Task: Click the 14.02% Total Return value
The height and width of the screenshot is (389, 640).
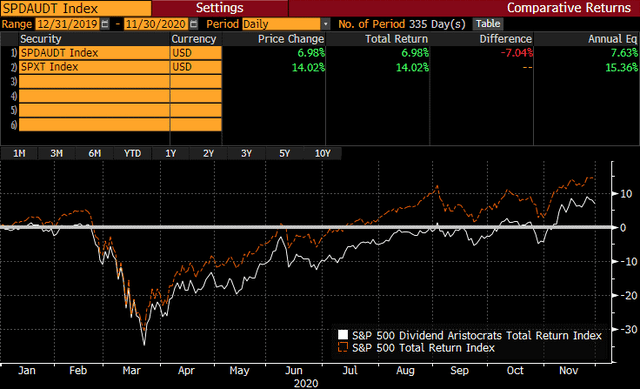Action: pos(412,67)
